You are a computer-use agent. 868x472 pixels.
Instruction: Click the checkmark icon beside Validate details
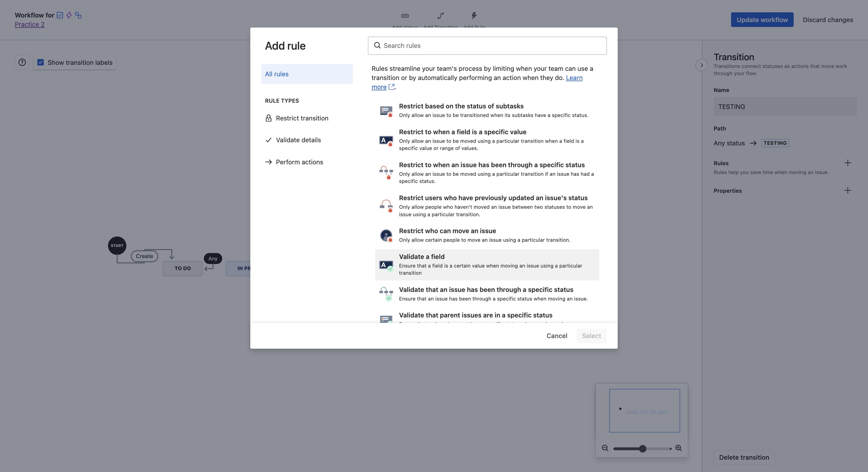(269, 140)
